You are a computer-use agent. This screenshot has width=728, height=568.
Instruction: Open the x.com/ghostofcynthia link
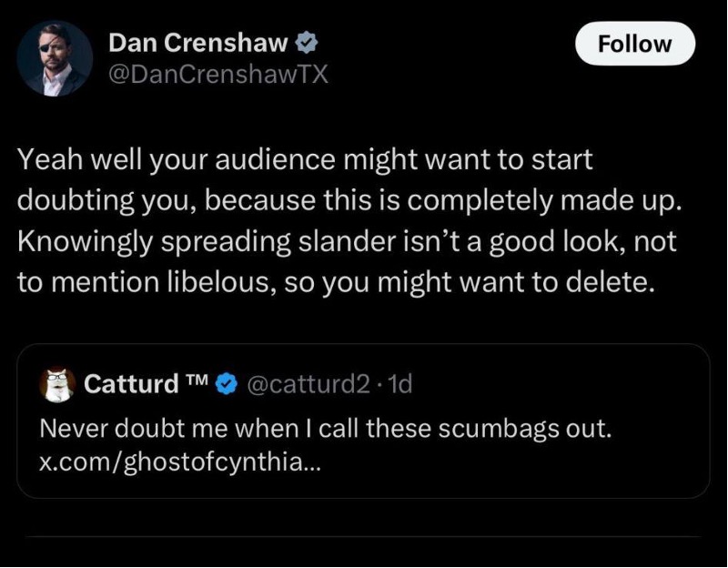(181, 461)
